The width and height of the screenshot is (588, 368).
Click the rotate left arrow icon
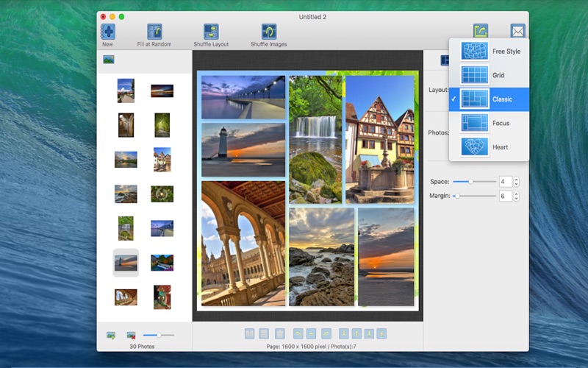[x=298, y=333]
